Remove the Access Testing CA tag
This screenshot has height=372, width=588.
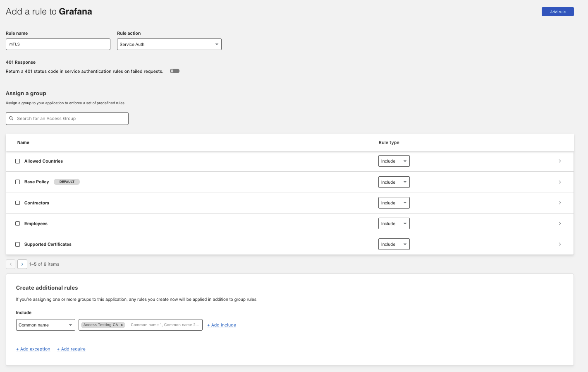[x=122, y=325]
